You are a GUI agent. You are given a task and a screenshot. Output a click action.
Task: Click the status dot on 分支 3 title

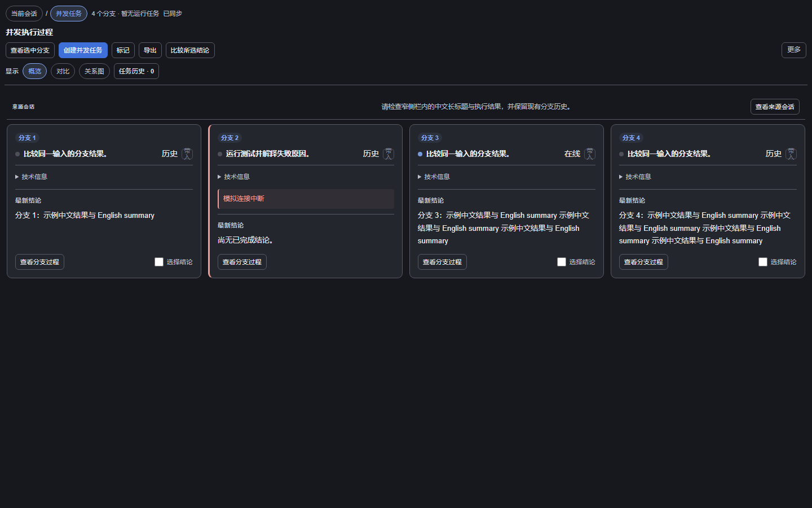point(420,154)
